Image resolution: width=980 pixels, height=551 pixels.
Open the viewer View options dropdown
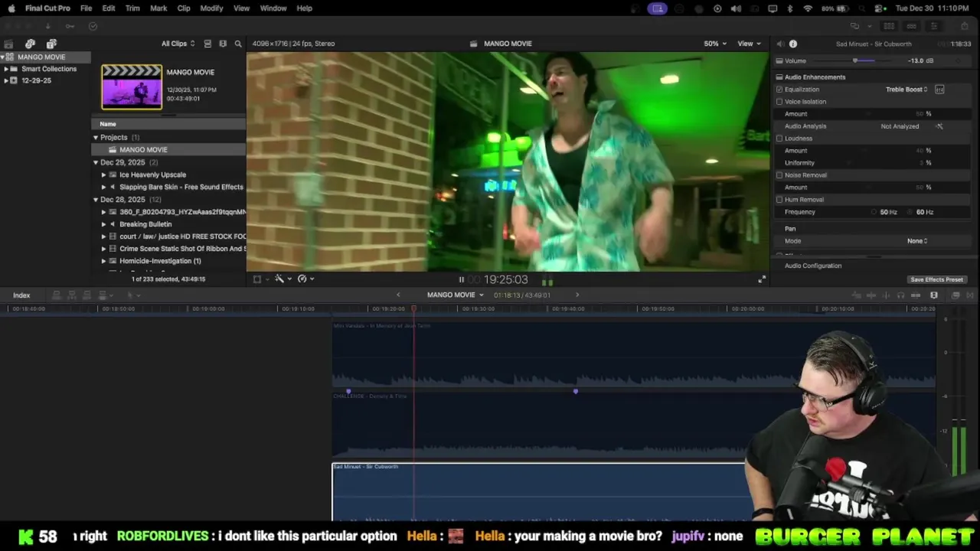click(x=749, y=44)
